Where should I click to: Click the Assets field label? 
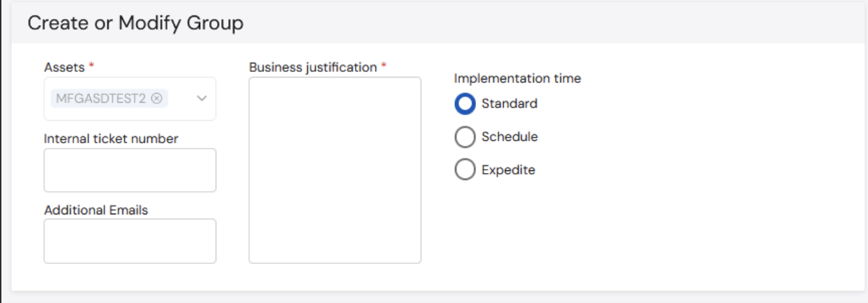64,68
